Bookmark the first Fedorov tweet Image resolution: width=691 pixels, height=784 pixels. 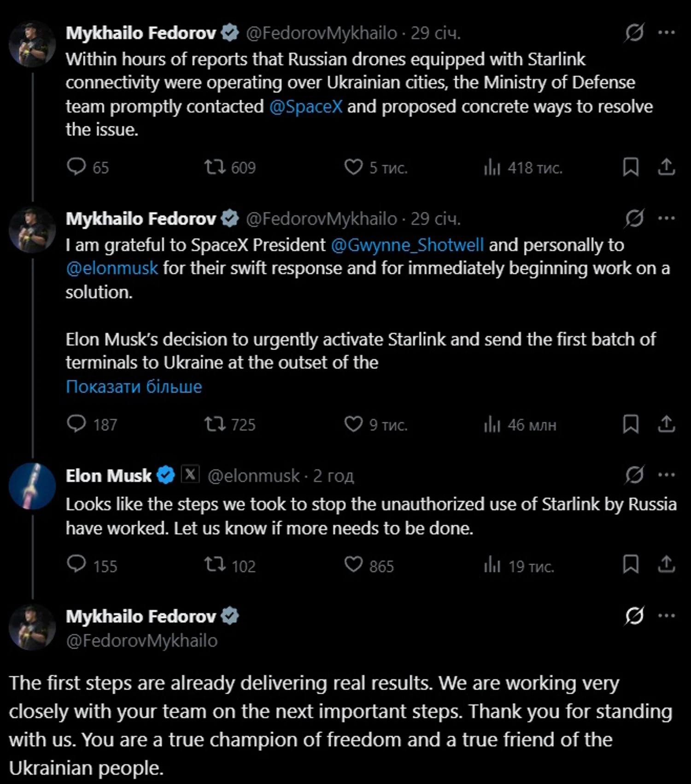(x=630, y=167)
